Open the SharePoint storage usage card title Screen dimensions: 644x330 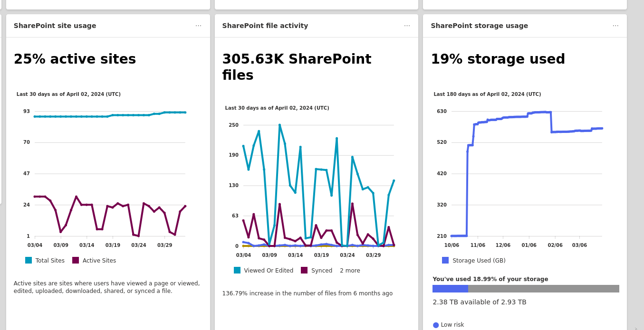pos(479,26)
